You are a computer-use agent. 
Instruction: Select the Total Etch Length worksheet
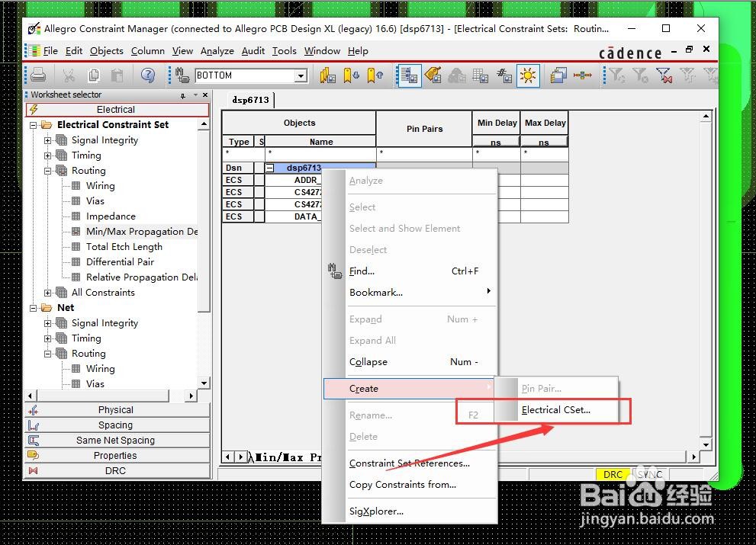click(124, 247)
